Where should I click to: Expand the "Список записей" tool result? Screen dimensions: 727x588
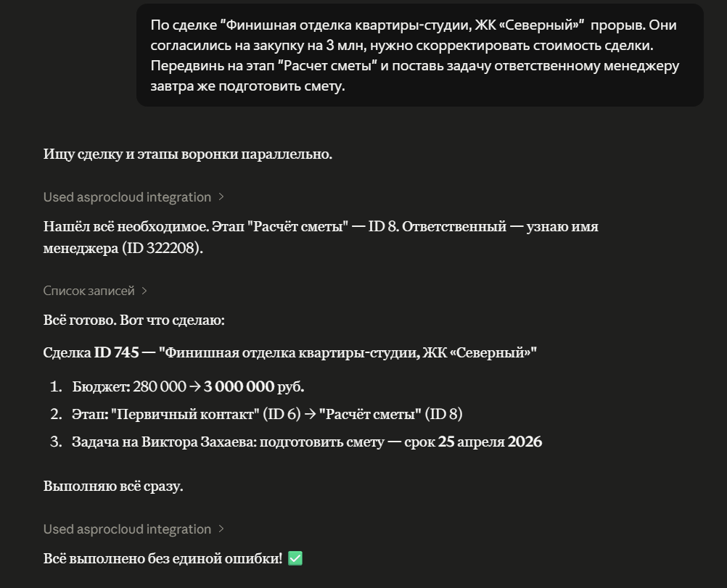pos(89,291)
